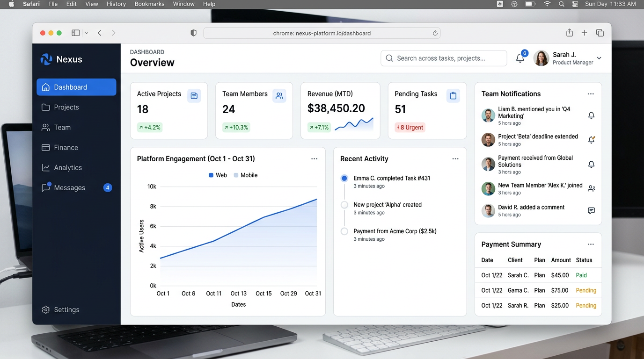The width and height of the screenshot is (644, 359).
Task: Click the search tasks input field
Action: coord(444,58)
